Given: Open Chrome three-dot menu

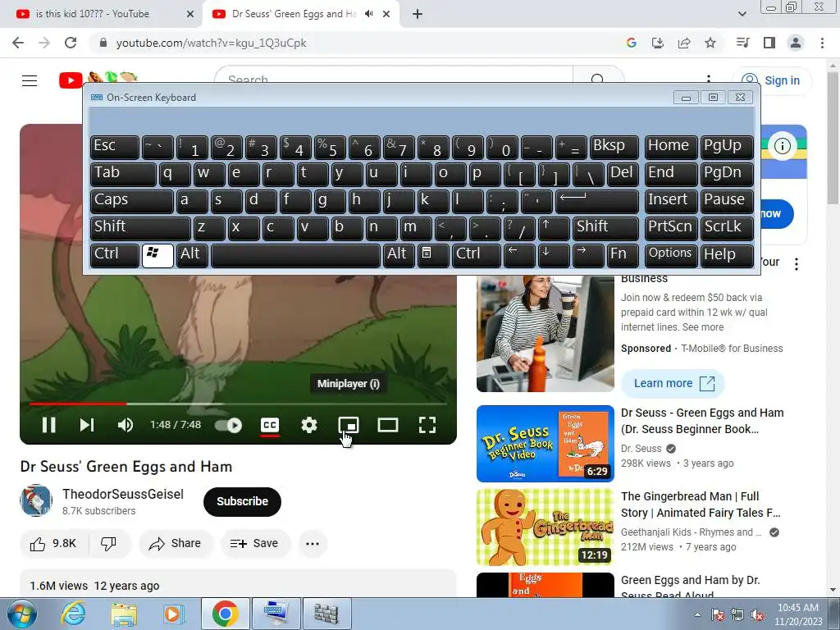Looking at the screenshot, I should (x=822, y=43).
